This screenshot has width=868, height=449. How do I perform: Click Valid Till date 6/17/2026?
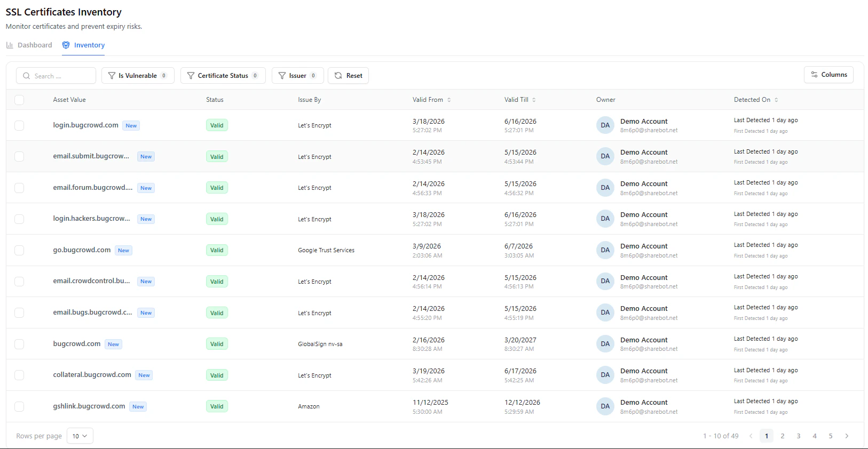(520, 371)
